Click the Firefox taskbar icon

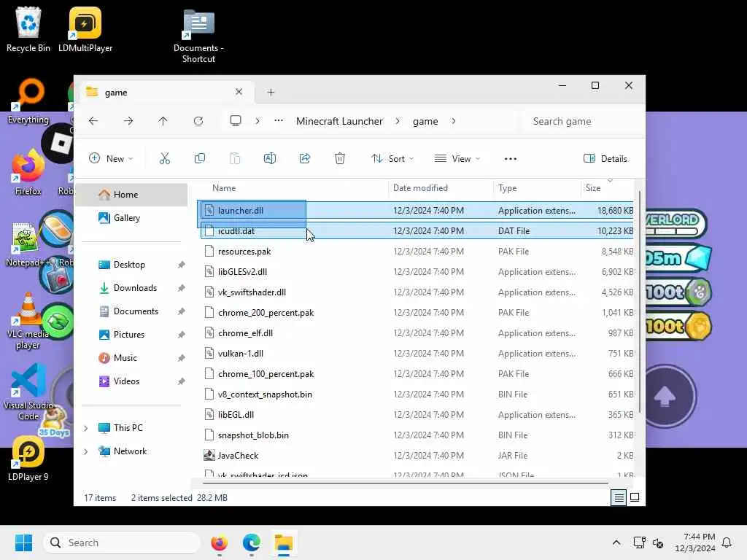point(219,542)
